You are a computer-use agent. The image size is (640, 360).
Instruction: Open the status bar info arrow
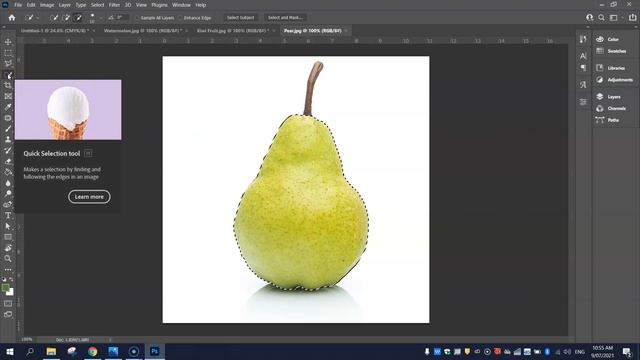(110, 340)
